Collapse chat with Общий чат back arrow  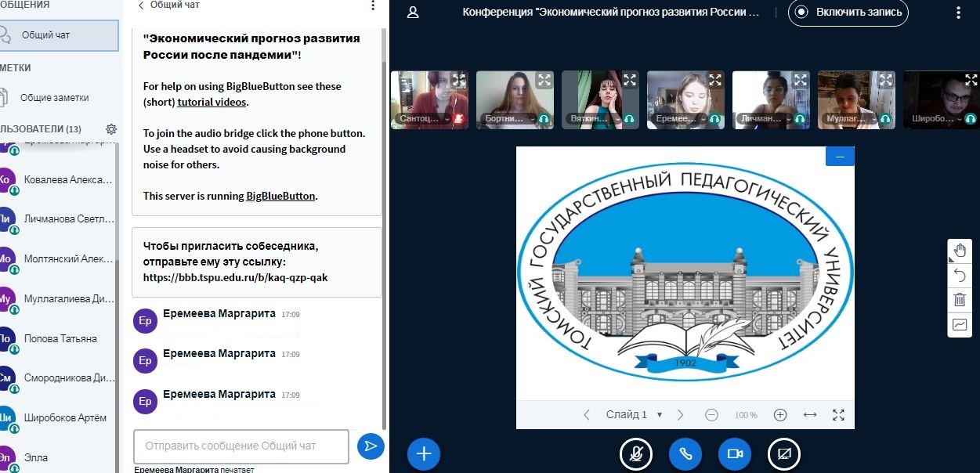coord(168,5)
